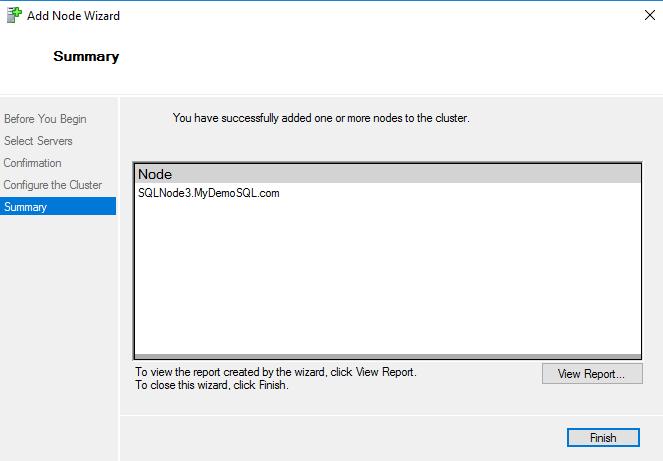Go to the Select Servers step
The width and height of the screenshot is (663, 461).
tap(38, 141)
